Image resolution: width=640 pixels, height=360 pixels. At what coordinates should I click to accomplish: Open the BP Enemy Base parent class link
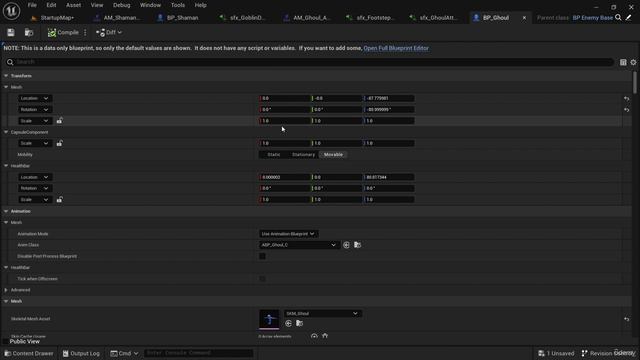click(x=592, y=18)
